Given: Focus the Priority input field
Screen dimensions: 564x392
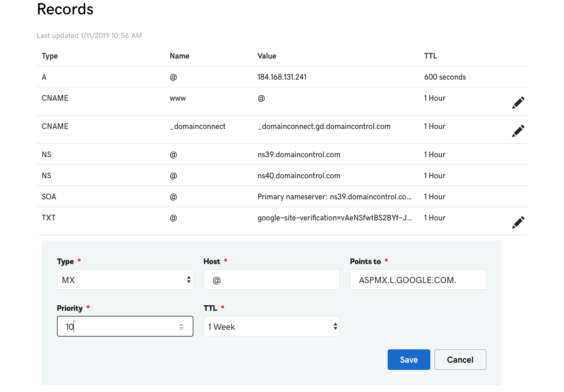Looking at the screenshot, I should pyautogui.click(x=125, y=326).
